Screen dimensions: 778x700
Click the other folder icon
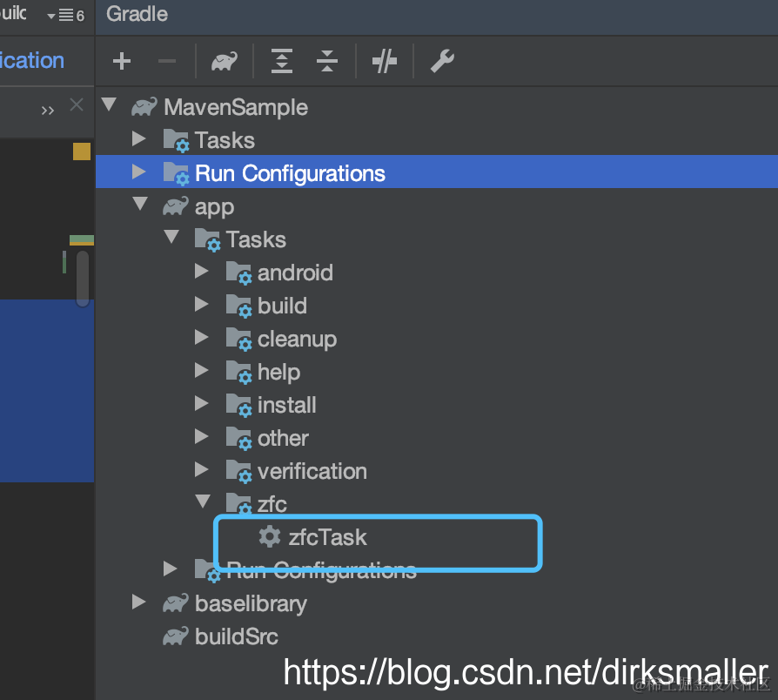pyautogui.click(x=238, y=438)
